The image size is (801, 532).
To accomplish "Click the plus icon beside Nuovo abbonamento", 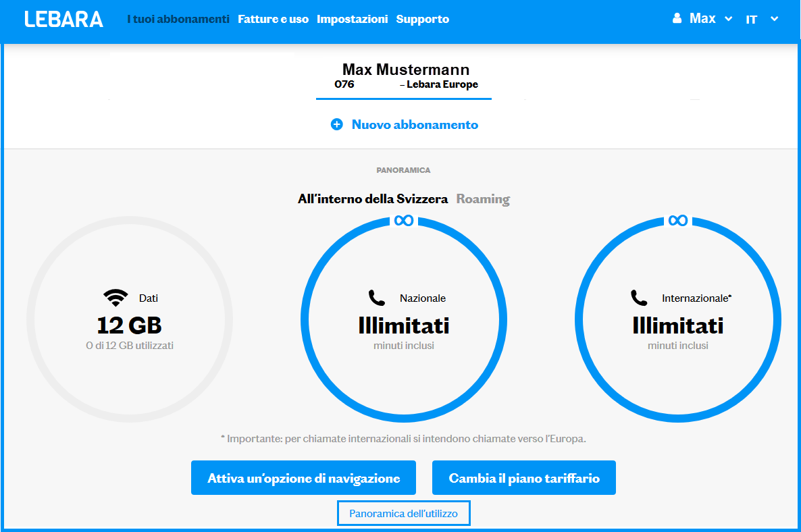I will pos(336,125).
